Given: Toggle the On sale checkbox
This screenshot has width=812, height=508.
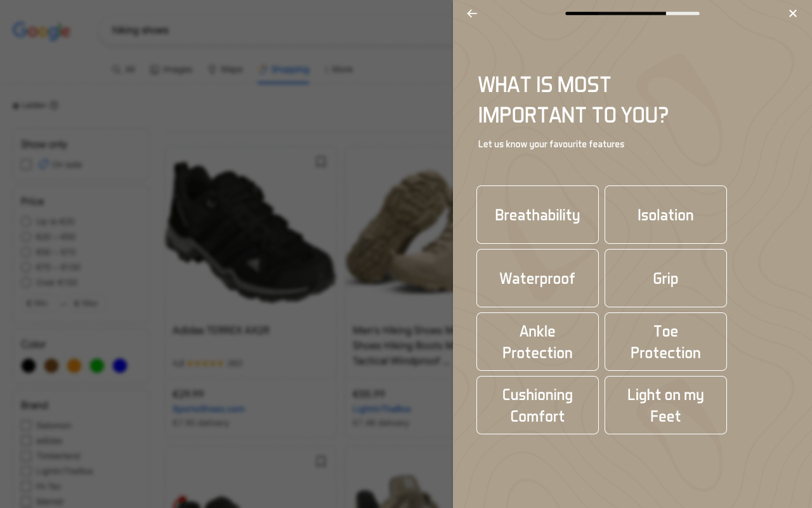Looking at the screenshot, I should 26,164.
